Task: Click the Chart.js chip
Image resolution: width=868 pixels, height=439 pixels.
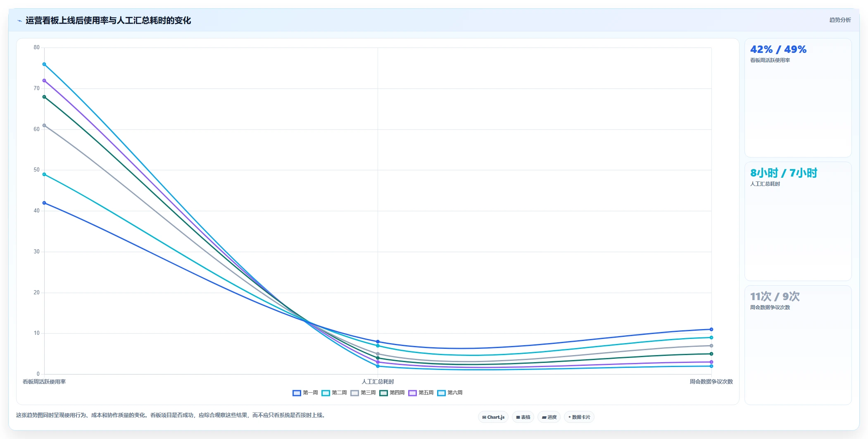Action: [x=493, y=417]
